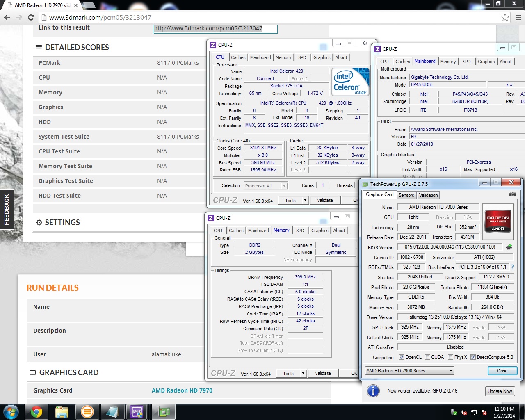525x420 pixels.
Task: Click the Bus Interface question mark icon
Action: (x=512, y=267)
